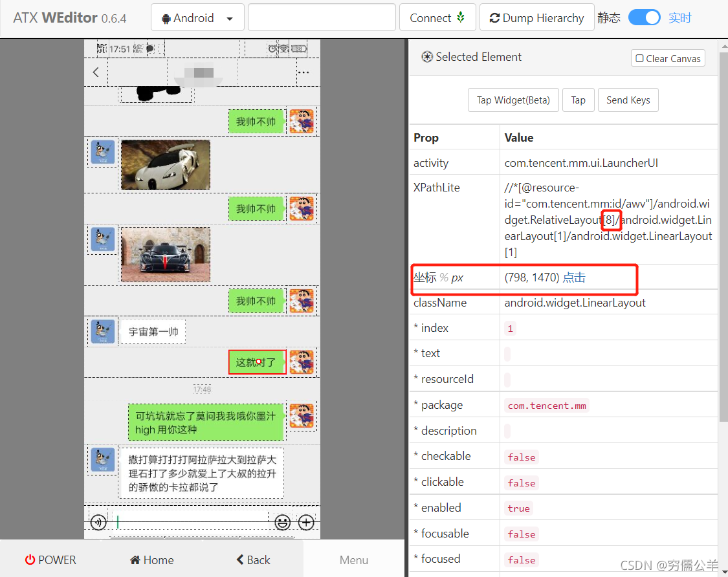The height and width of the screenshot is (577, 728).
Task: Tap the three-dots more icon in the chat header
Action: point(303,72)
